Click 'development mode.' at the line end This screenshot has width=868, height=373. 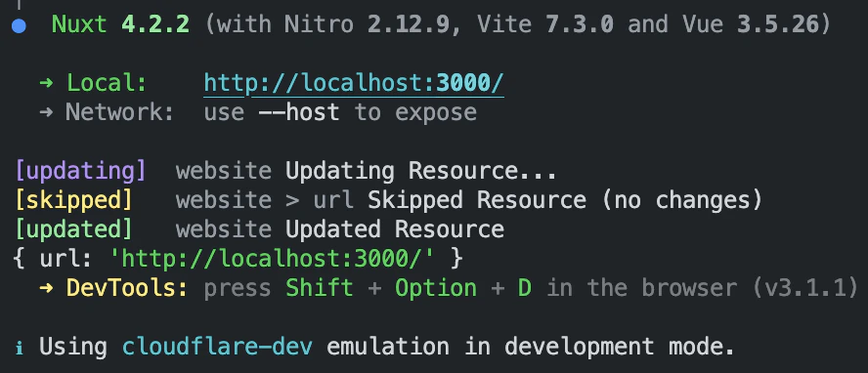[619, 348]
